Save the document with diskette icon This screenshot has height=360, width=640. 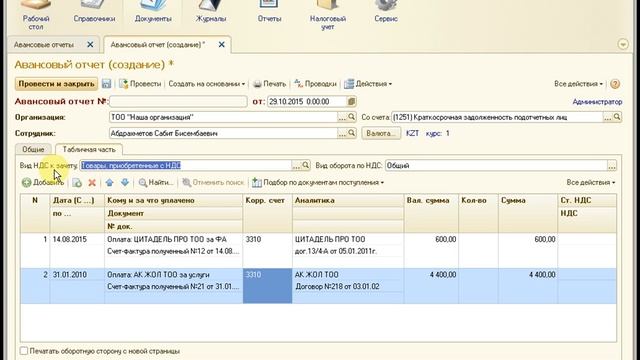tap(107, 84)
